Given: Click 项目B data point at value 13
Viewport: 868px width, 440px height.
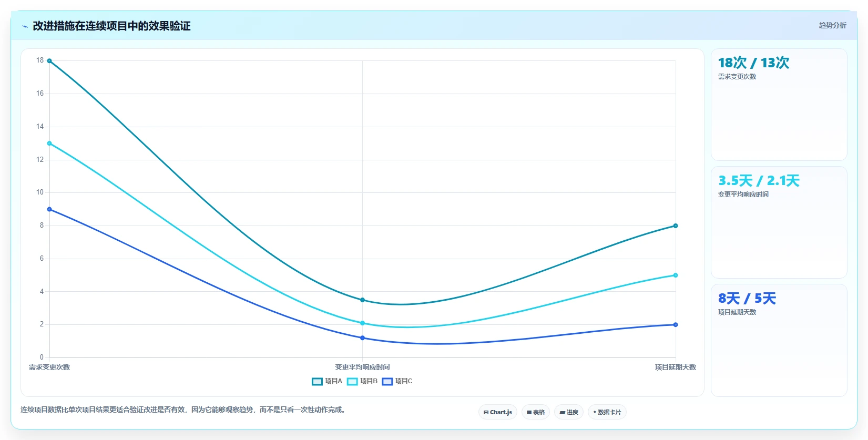Looking at the screenshot, I should coord(49,144).
